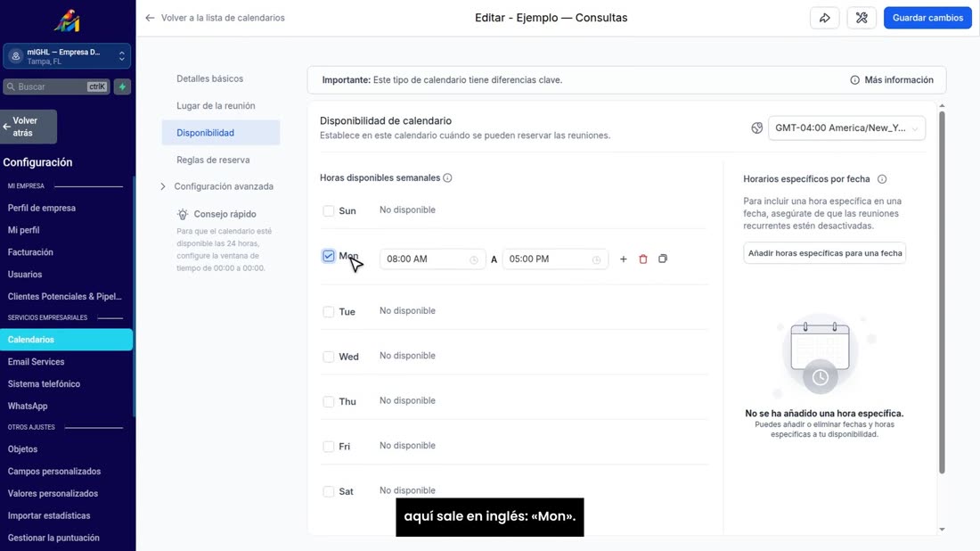Open Perfil de empresa in sidebar
Viewport: 980px width, 551px height.
pos(41,209)
